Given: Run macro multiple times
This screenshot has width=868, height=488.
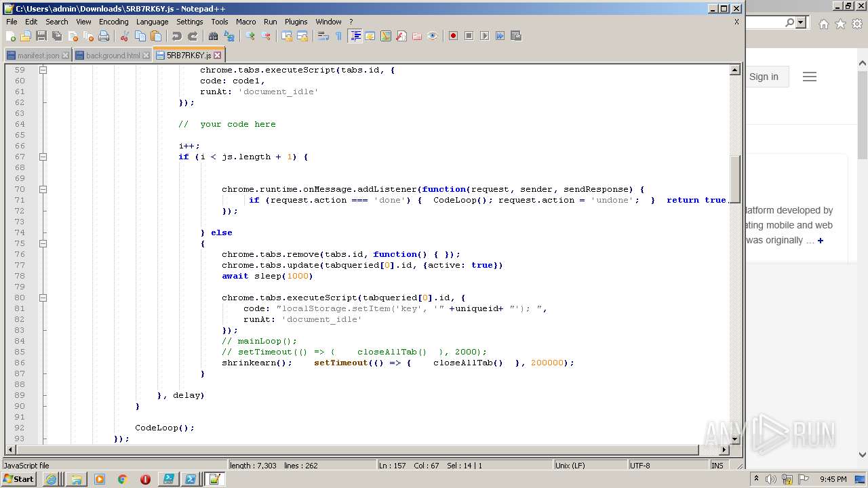Looking at the screenshot, I should click(500, 36).
